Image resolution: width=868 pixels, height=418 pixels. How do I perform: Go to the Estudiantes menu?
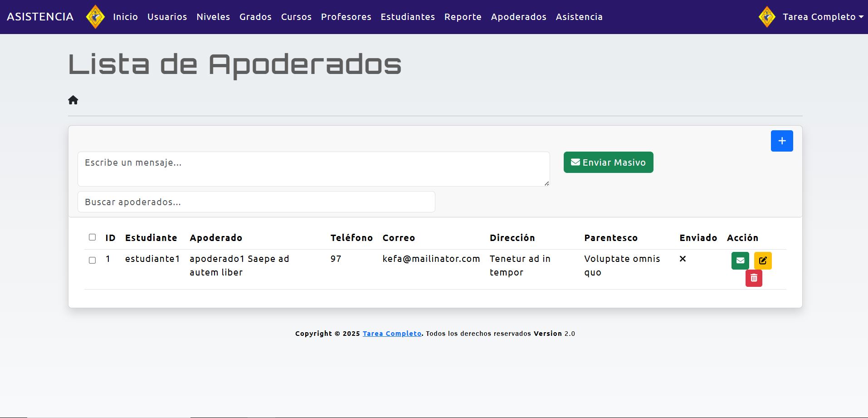click(x=407, y=17)
